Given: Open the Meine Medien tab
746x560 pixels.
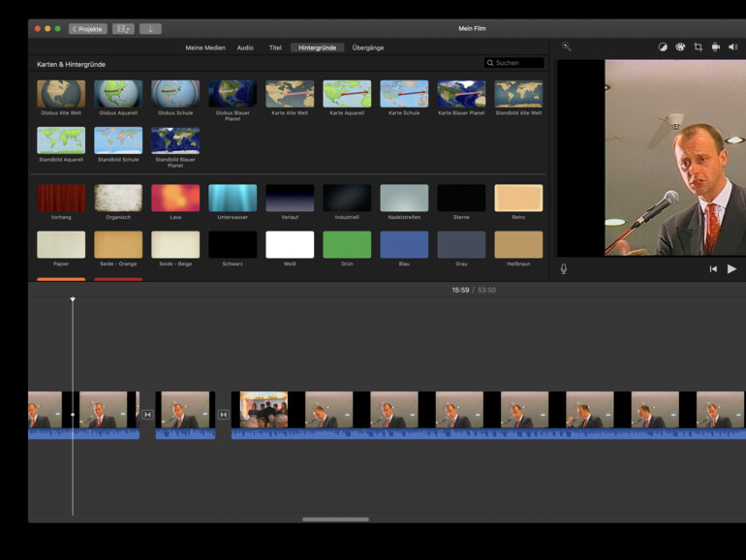Looking at the screenshot, I should [x=205, y=47].
